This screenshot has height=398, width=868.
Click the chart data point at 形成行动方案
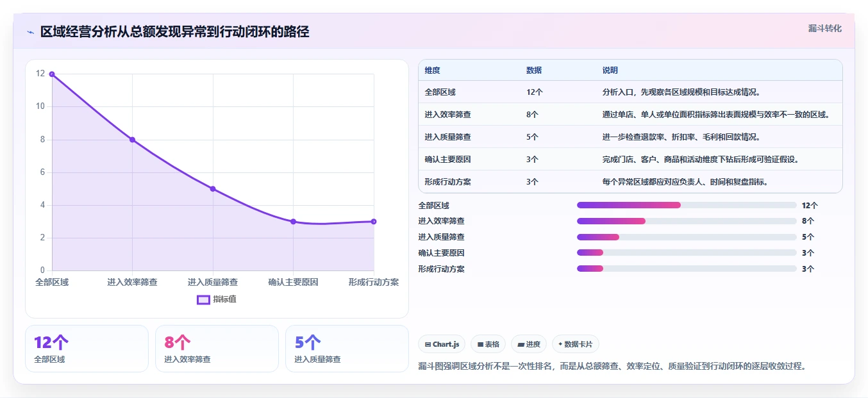point(374,222)
